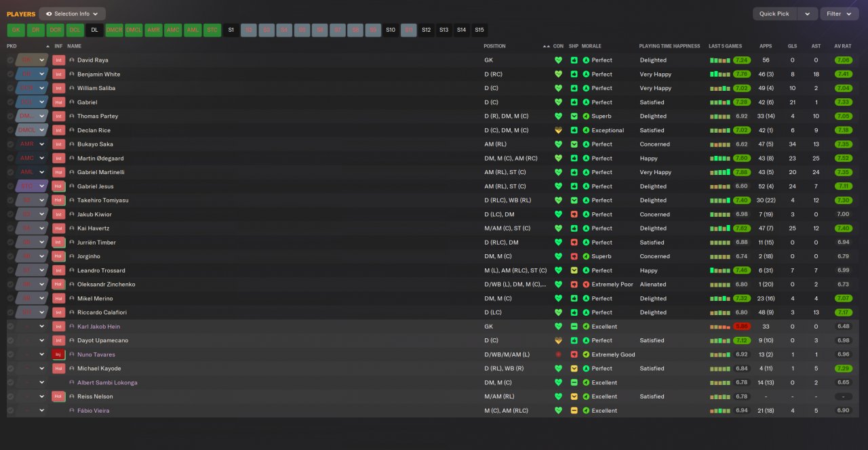
Task: Open Gabriel Jesus' STC position dropdown
Action: coord(41,186)
